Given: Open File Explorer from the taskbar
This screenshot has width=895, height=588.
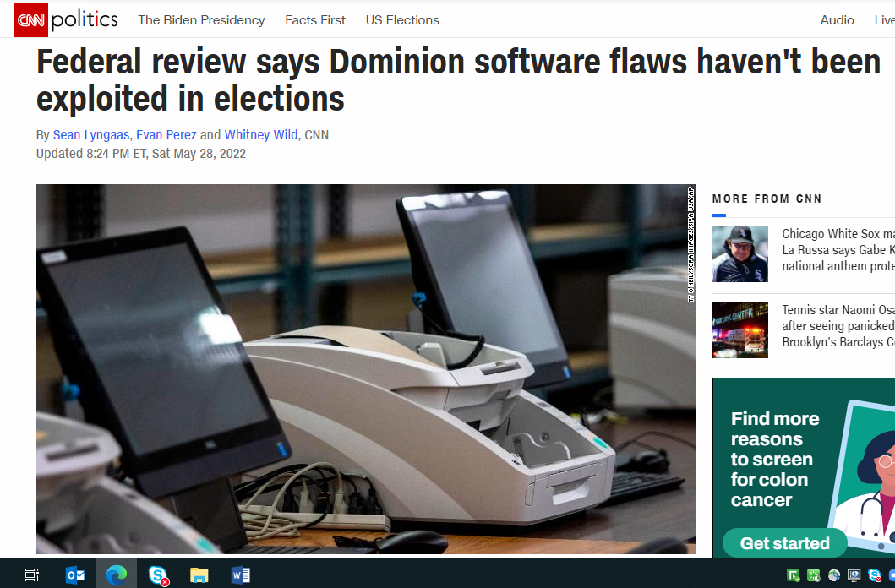Looking at the screenshot, I should coord(199,574).
